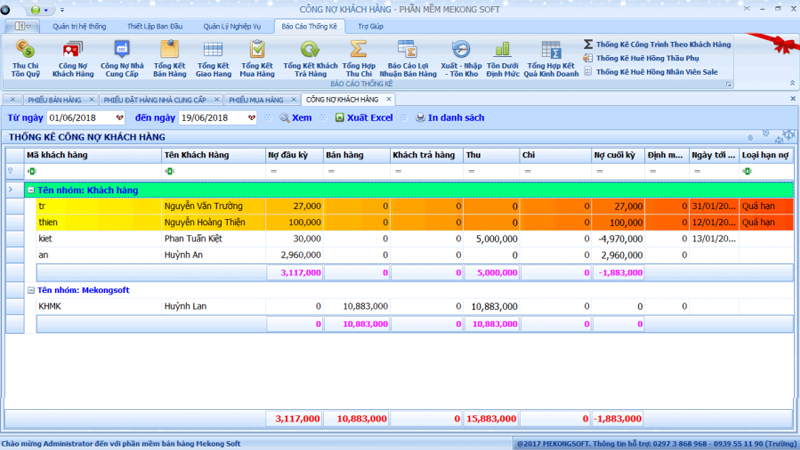Screen dimensions: 800x450
Task: Open Tổng Kết Giao Hàng report
Action: pos(213,59)
